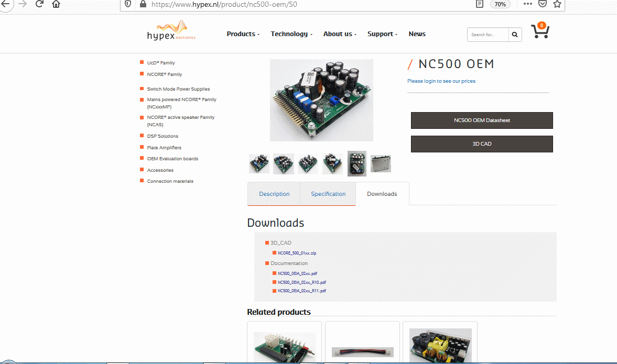Open DSP Solutions category
Screen dimensions: 617x364
[163, 136]
